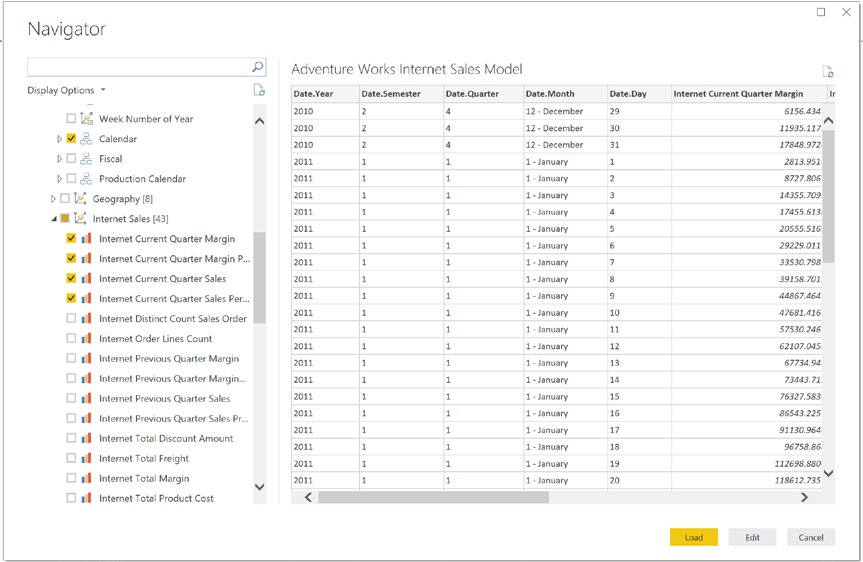Check the Week Number of Year checkbox
Screen dimensions: 863x562
(71, 118)
